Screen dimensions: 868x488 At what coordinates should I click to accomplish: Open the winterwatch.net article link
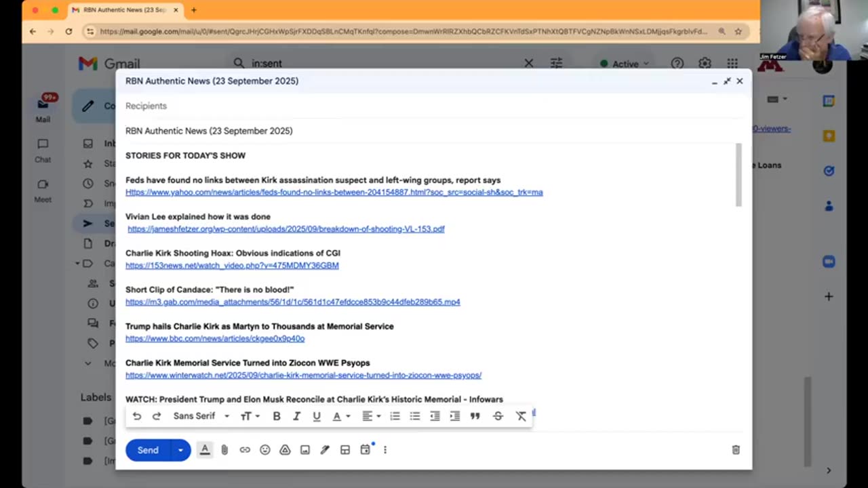(304, 375)
